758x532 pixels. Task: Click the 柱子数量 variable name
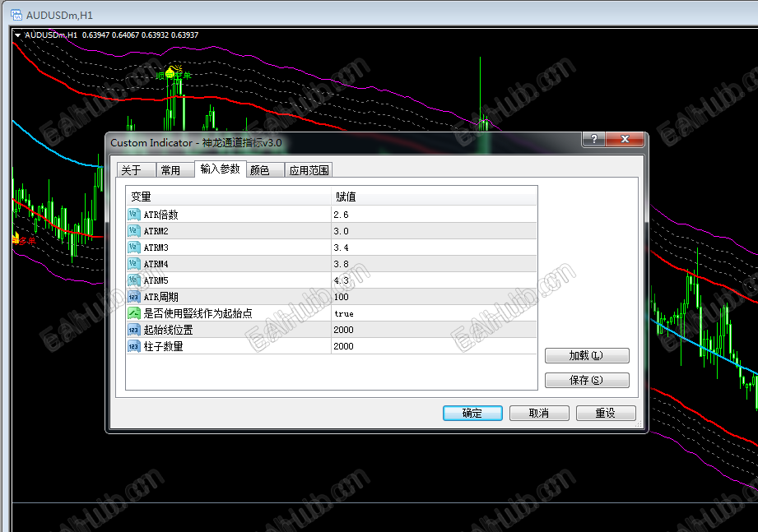164,346
